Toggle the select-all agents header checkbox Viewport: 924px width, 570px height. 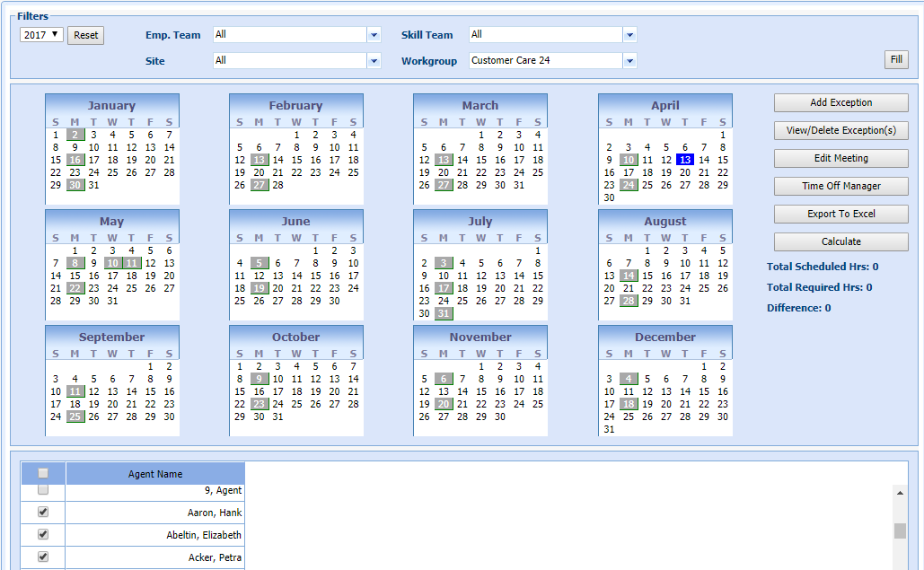[x=43, y=474]
